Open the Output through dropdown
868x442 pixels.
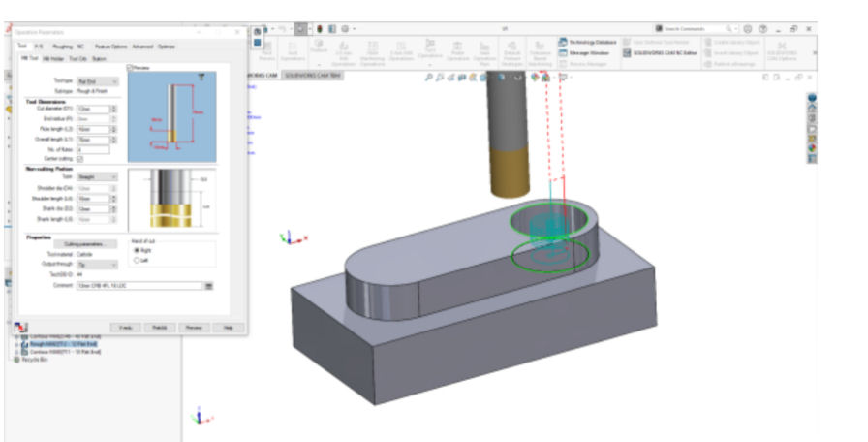click(97, 264)
